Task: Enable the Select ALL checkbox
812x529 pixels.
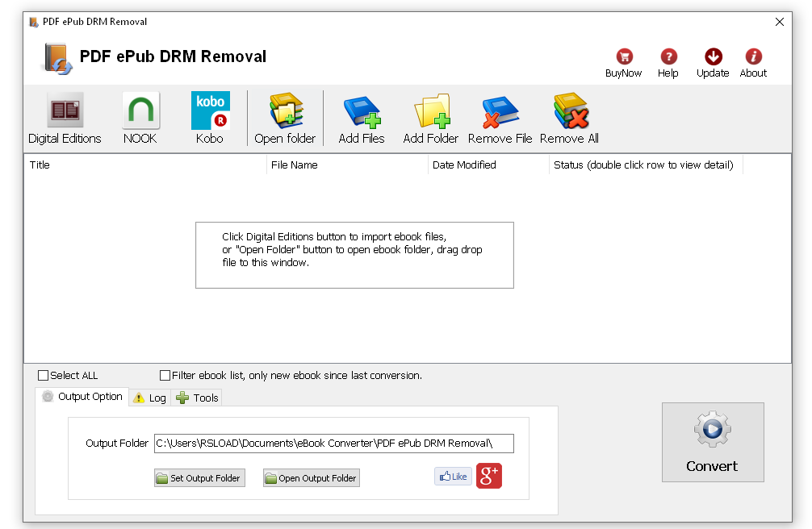Action: (x=43, y=375)
